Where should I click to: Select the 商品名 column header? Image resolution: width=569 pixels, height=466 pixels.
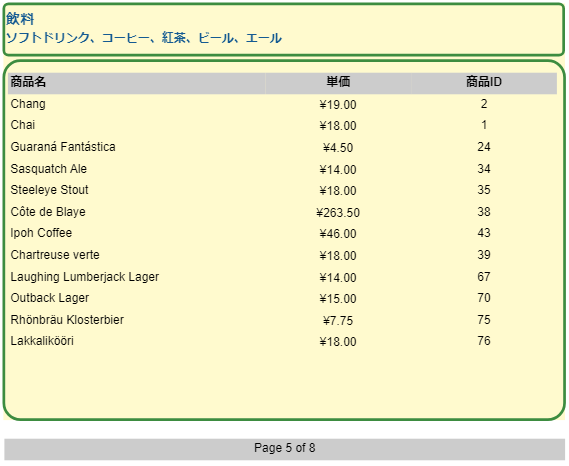click(28, 82)
